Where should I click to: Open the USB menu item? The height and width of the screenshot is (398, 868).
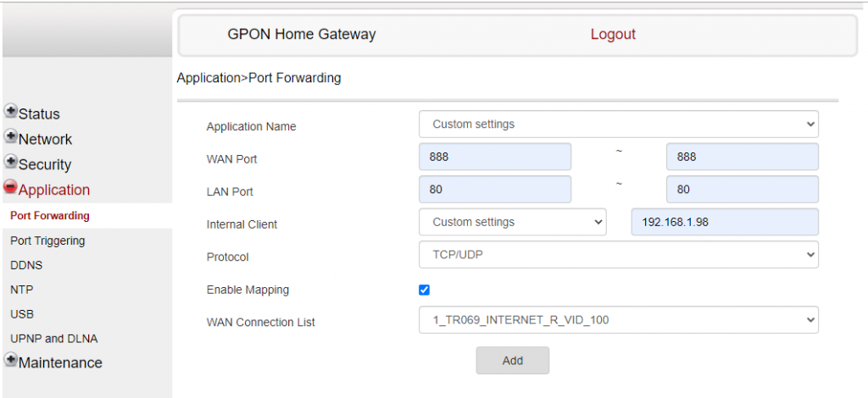coord(21,314)
